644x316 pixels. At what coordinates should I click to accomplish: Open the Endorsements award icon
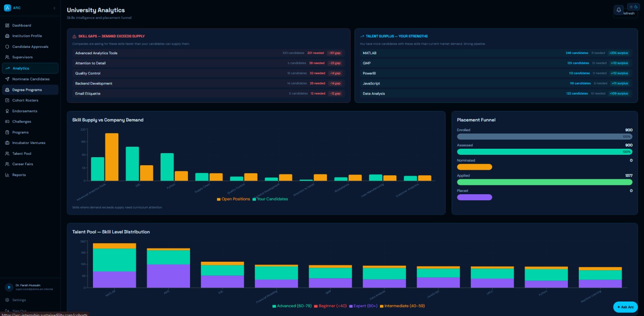point(7,111)
